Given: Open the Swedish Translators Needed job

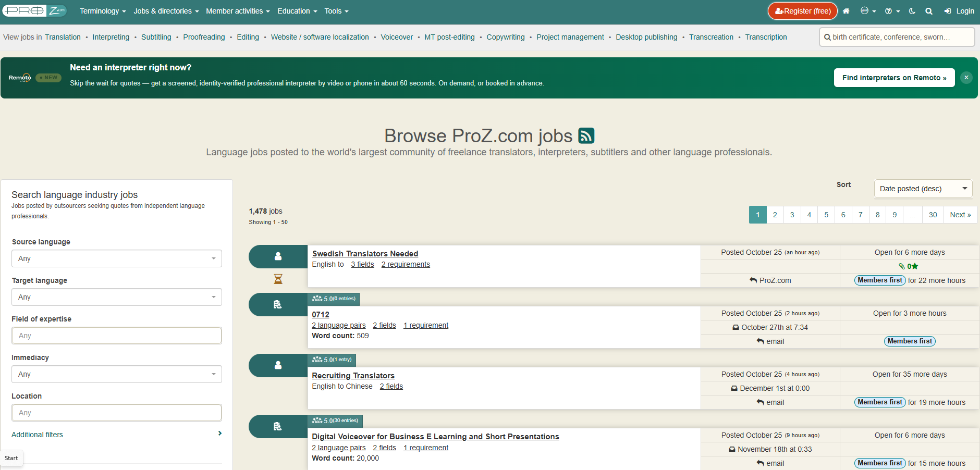Looking at the screenshot, I should (365, 254).
